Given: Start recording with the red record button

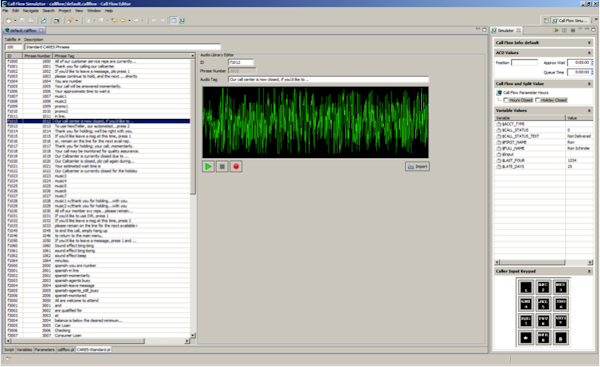Looking at the screenshot, I should (236, 166).
